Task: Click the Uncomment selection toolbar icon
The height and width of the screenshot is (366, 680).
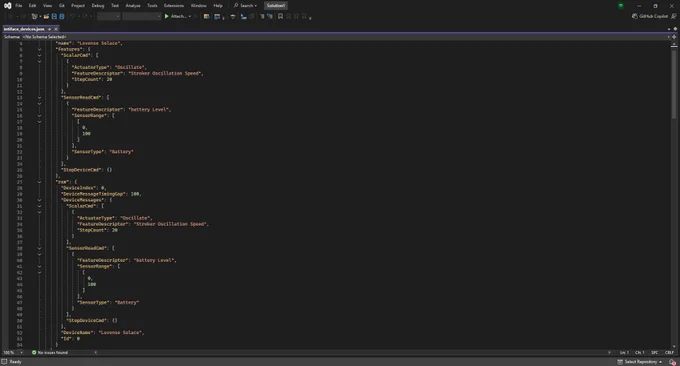Action: [270, 16]
